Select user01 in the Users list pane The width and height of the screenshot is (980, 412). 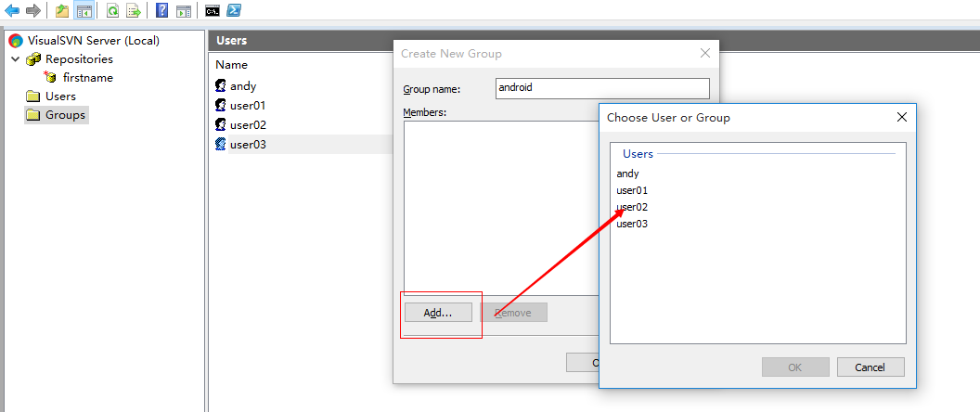248,106
